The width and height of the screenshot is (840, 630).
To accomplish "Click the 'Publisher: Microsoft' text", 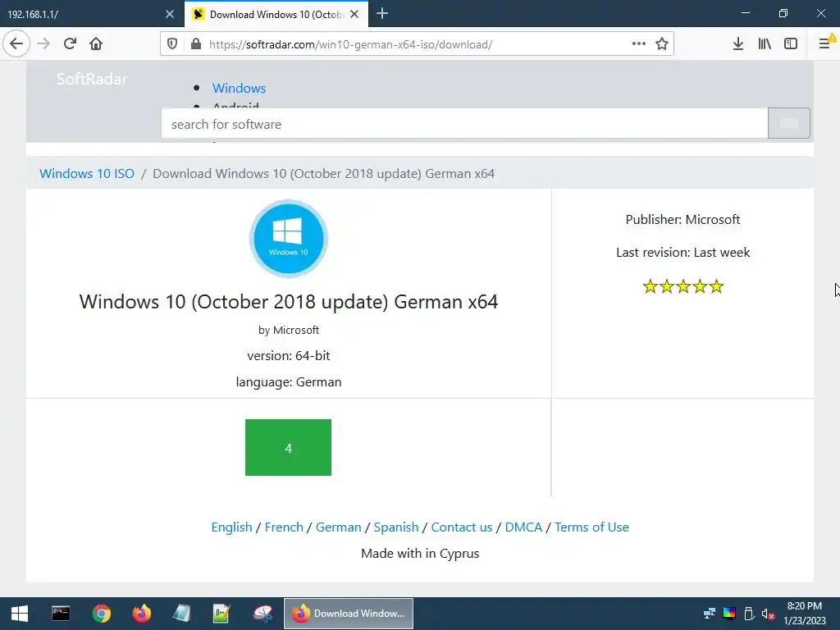I will (x=683, y=220).
